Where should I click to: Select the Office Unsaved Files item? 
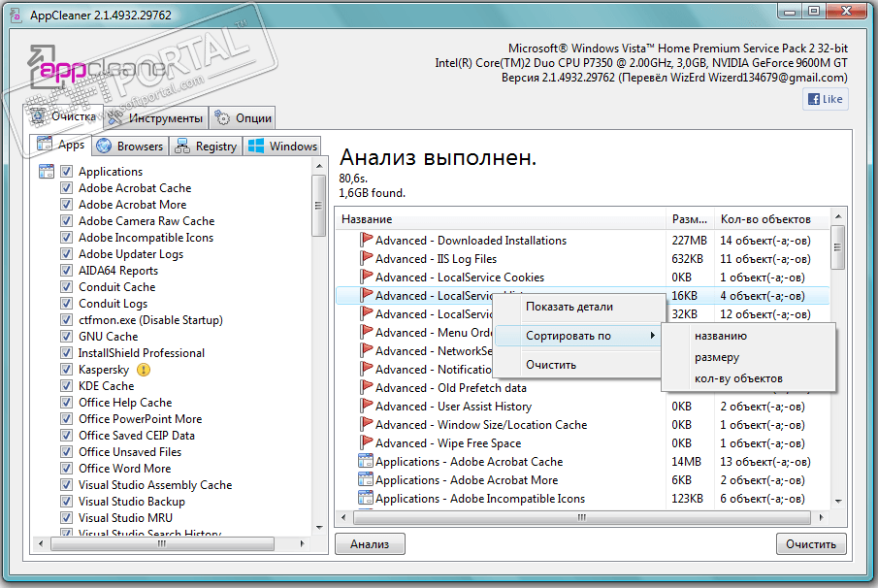click(x=130, y=452)
